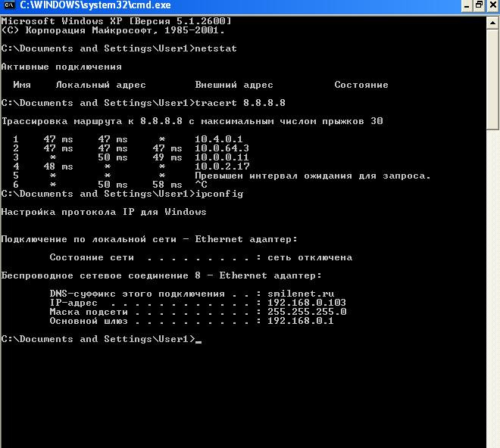Click the subnet mask 255.255.255.0
Image resolution: width=500 pixels, height=448 pixels.
click(307, 312)
